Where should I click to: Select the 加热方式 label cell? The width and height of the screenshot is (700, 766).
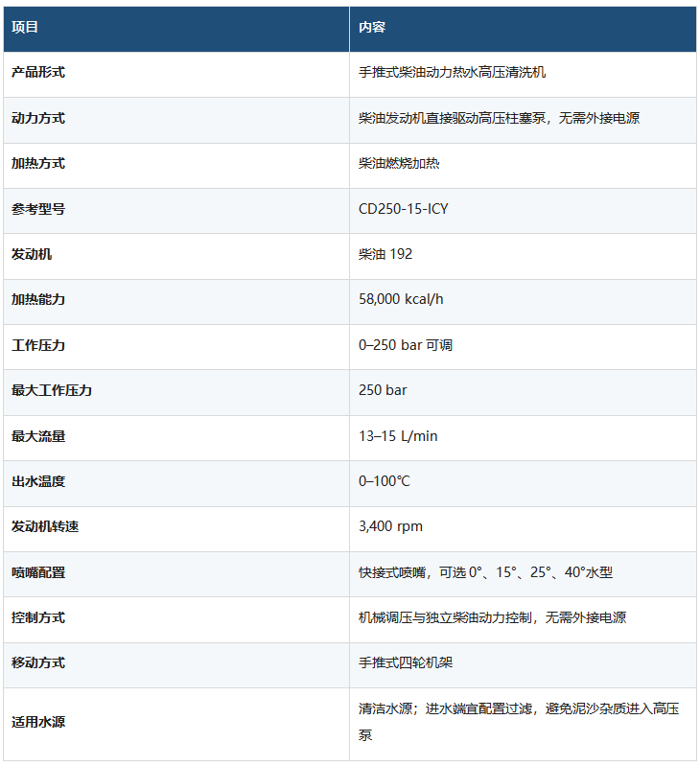click(176, 166)
